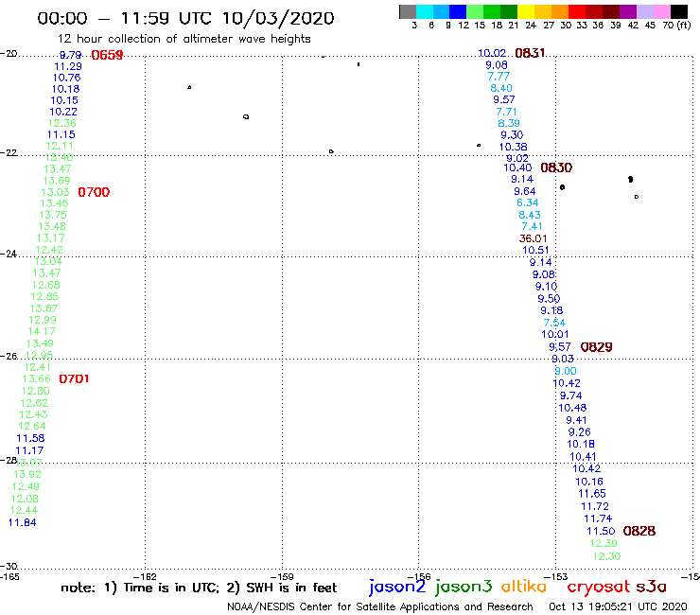
Task: Select the time label 0829
Action: click(597, 347)
